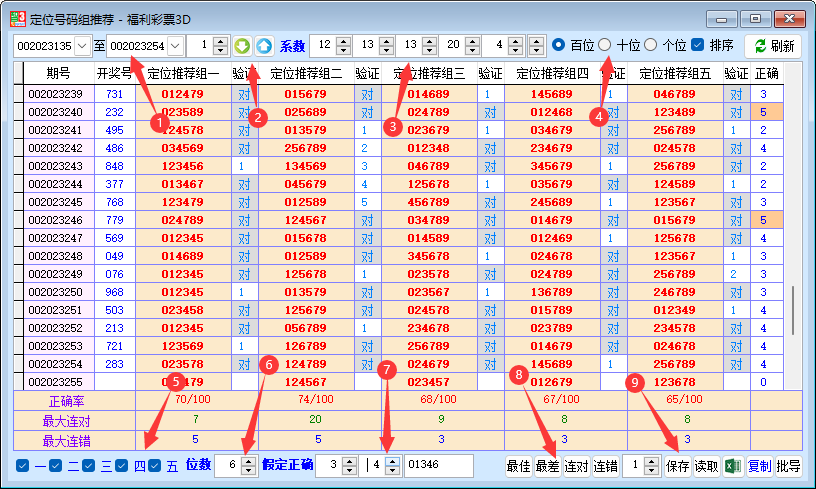Select the 十位 radio button
The height and width of the screenshot is (489, 816).
coord(604,45)
